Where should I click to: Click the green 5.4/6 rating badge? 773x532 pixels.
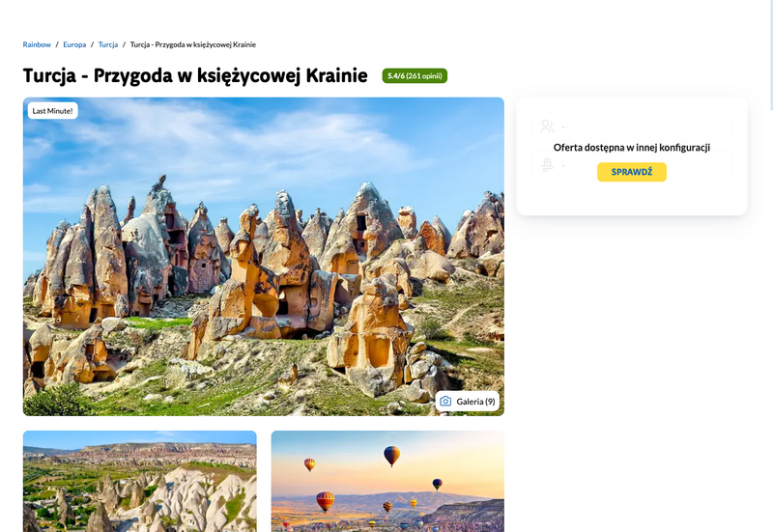(x=415, y=76)
